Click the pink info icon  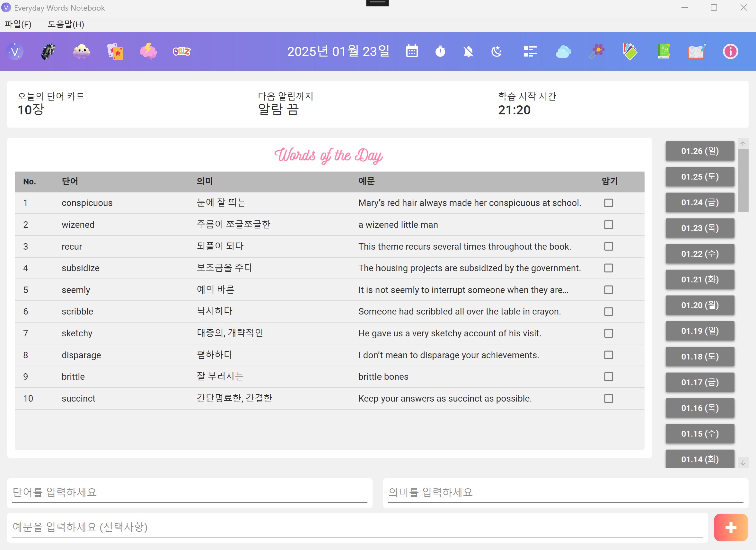(730, 51)
